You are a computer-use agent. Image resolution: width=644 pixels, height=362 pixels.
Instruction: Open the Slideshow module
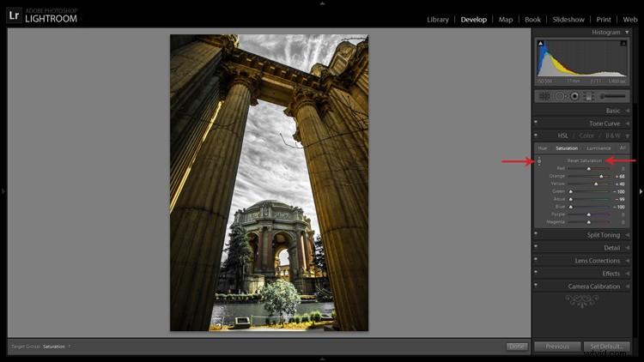[568, 19]
